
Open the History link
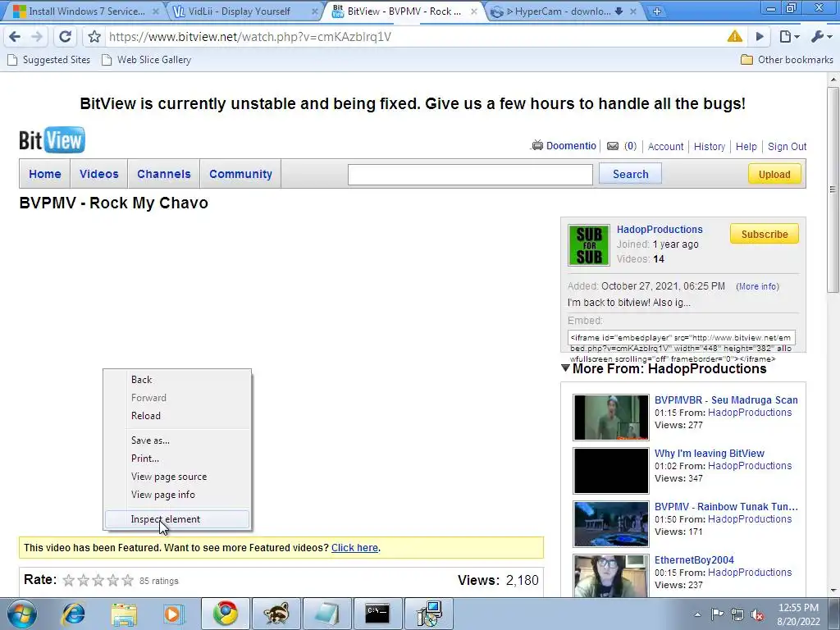(710, 146)
